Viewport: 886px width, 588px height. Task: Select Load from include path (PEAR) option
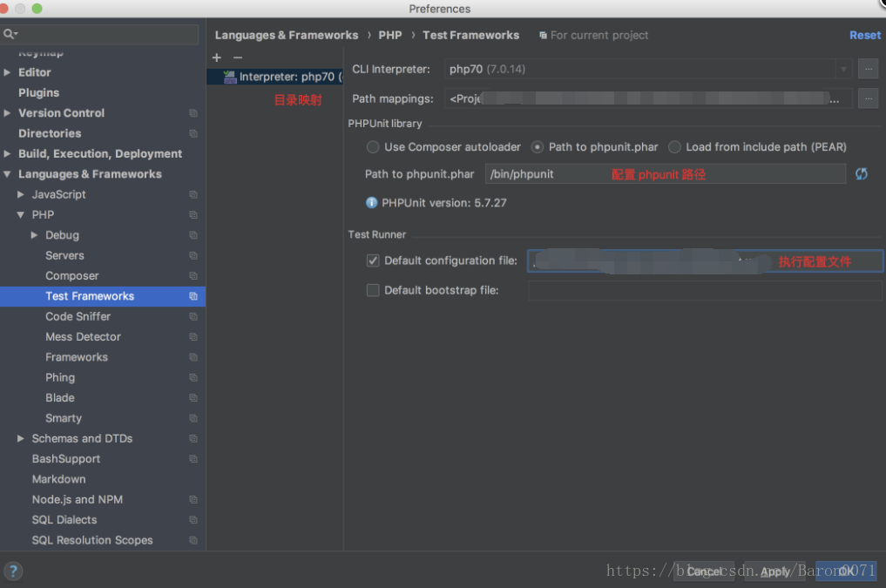[674, 146]
